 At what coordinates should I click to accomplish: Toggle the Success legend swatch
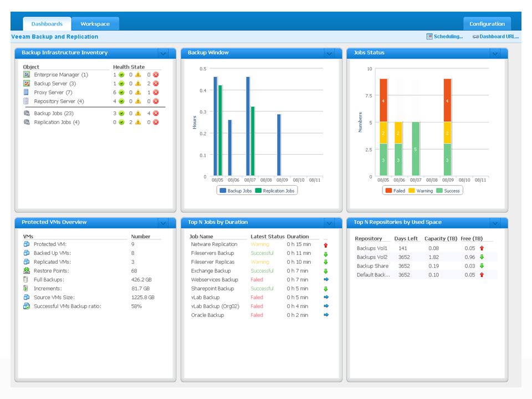click(x=439, y=191)
